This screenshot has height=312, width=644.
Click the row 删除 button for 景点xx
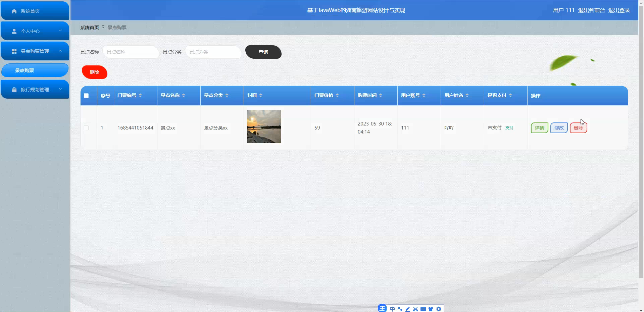point(579,128)
